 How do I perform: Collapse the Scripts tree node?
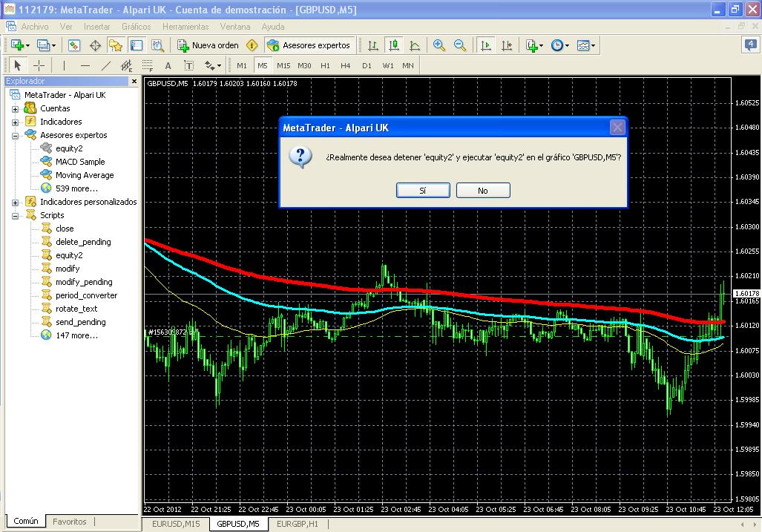pyautogui.click(x=15, y=215)
